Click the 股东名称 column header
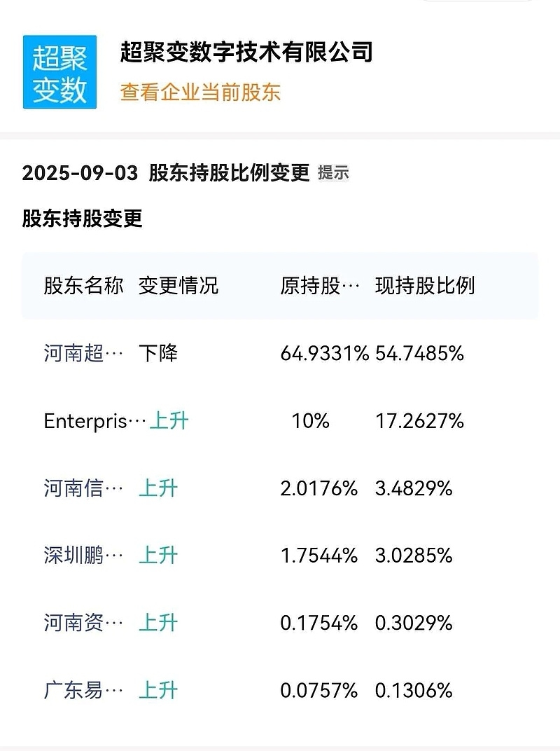 click(83, 285)
